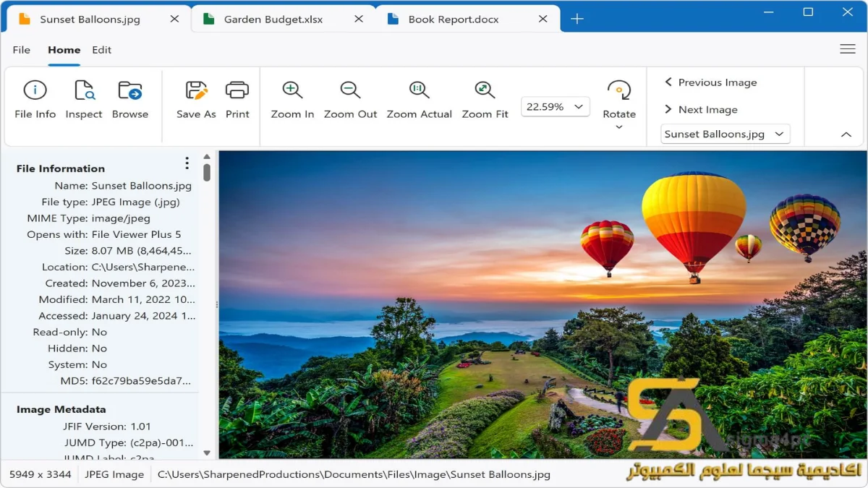868x488 pixels.
Task: Open File Information three-dot options
Action: coord(187,163)
